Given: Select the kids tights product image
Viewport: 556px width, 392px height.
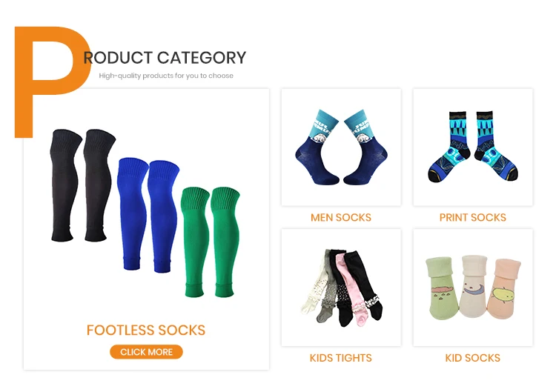Looking at the screenshot, I should coord(342,288).
